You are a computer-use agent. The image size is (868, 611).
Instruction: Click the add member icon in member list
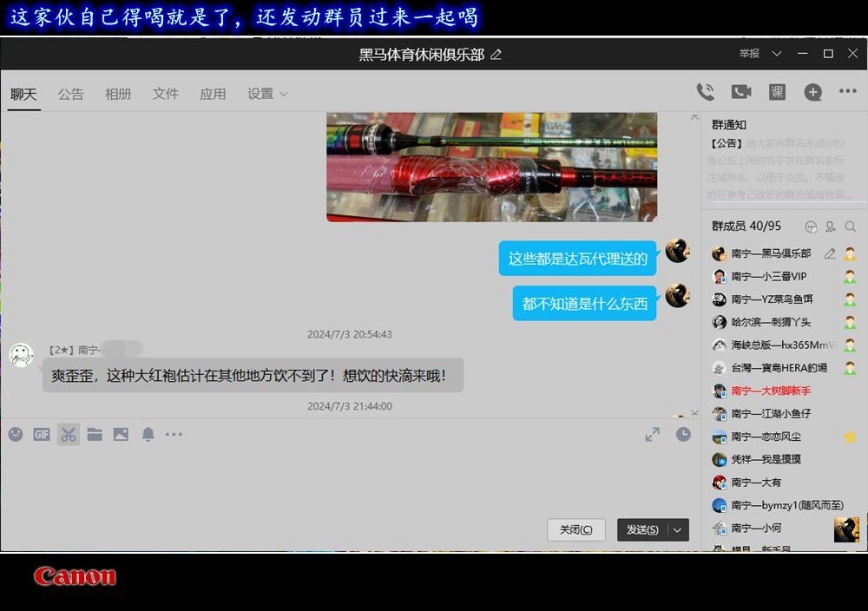(831, 227)
